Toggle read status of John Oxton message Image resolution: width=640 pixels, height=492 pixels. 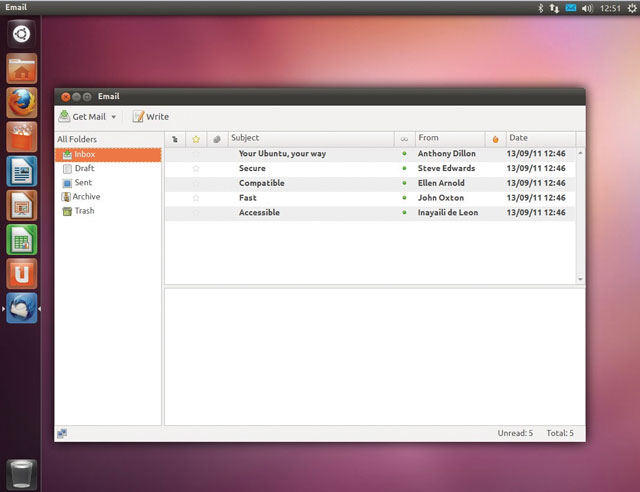coord(404,198)
